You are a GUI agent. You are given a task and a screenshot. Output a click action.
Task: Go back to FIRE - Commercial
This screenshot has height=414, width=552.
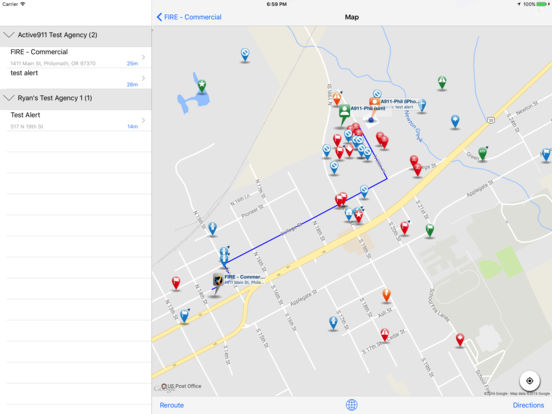(x=189, y=17)
